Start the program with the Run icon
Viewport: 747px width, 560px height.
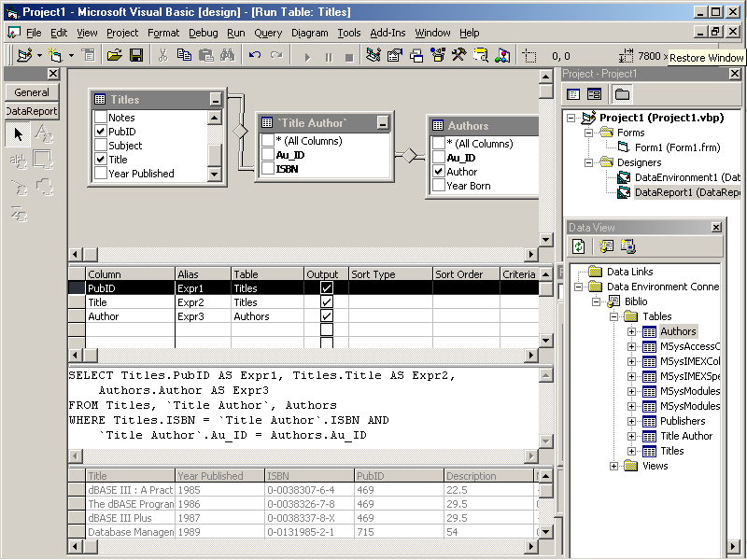[x=307, y=57]
